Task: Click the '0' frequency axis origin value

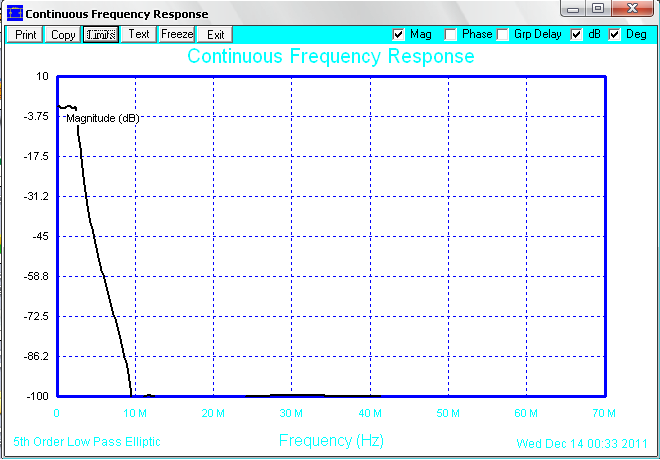Action: (56, 413)
